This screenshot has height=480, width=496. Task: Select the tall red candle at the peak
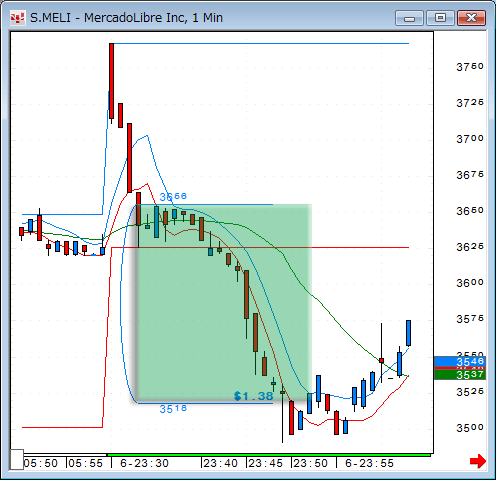tap(112, 81)
